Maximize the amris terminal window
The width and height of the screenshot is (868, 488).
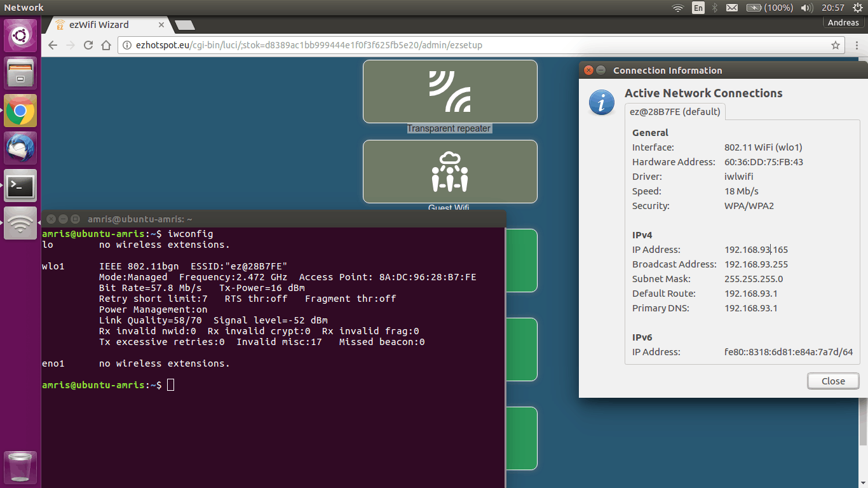pyautogui.click(x=74, y=219)
